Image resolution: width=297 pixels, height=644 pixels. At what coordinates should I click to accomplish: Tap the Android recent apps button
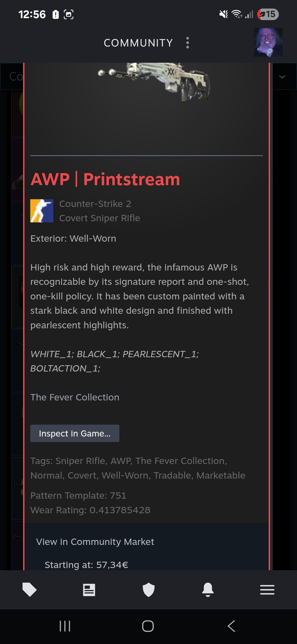click(65, 626)
